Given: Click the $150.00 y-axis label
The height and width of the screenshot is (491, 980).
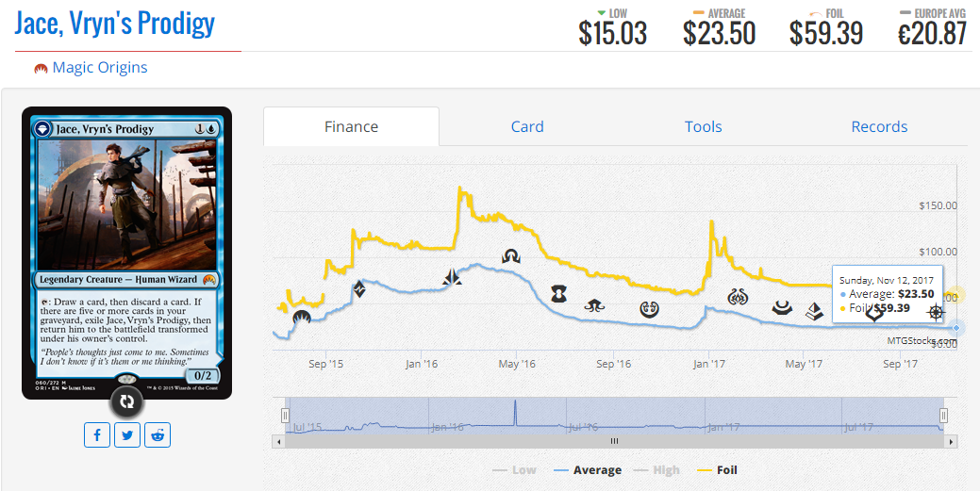Looking at the screenshot, I should tap(938, 205).
